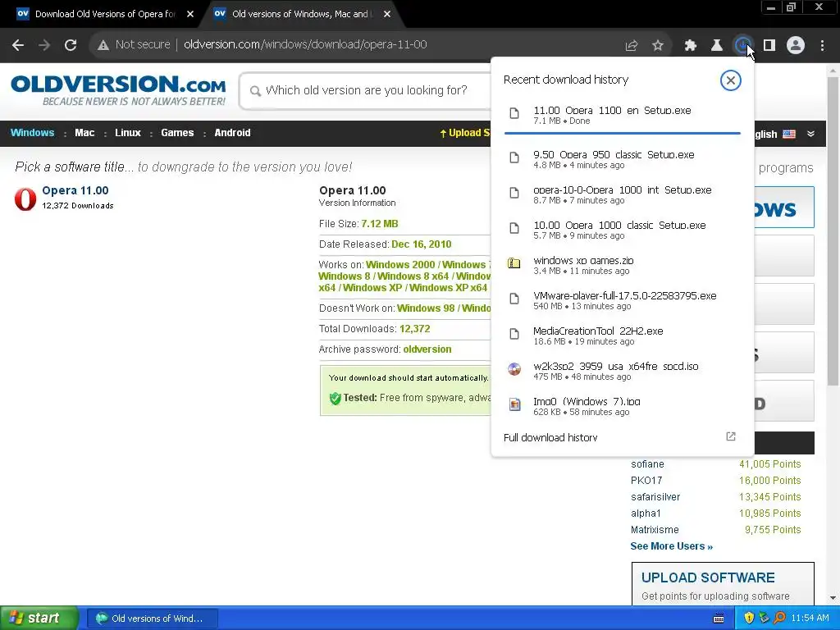This screenshot has width=840, height=630.
Task: Click the OLDVERSION.COM logo
Action: 118,90
